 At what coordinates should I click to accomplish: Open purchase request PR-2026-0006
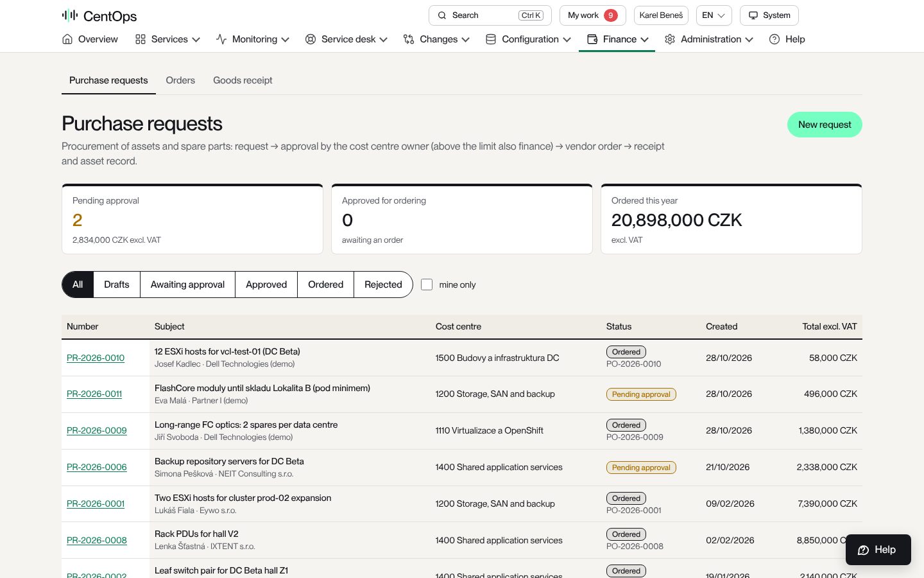97,467
